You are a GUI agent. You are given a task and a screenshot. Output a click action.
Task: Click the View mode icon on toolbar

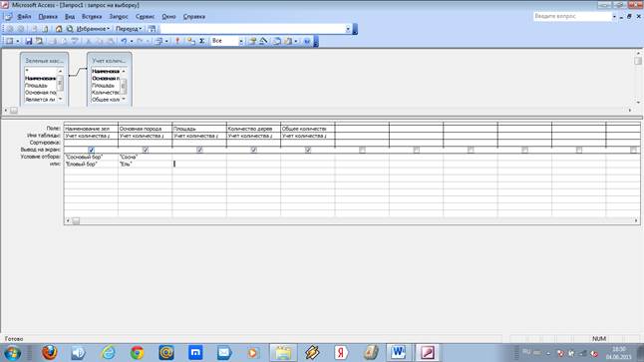point(9,41)
